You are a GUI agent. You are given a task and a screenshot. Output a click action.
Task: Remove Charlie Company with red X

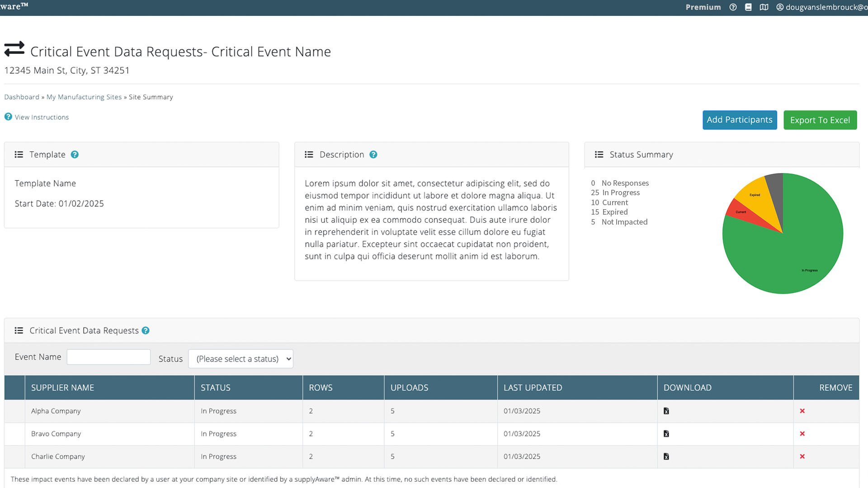(x=802, y=456)
